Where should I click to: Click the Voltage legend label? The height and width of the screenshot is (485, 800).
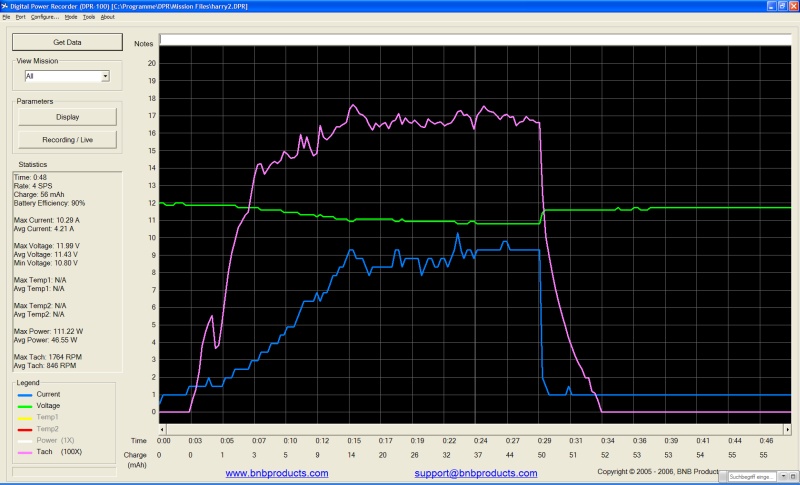click(x=48, y=406)
